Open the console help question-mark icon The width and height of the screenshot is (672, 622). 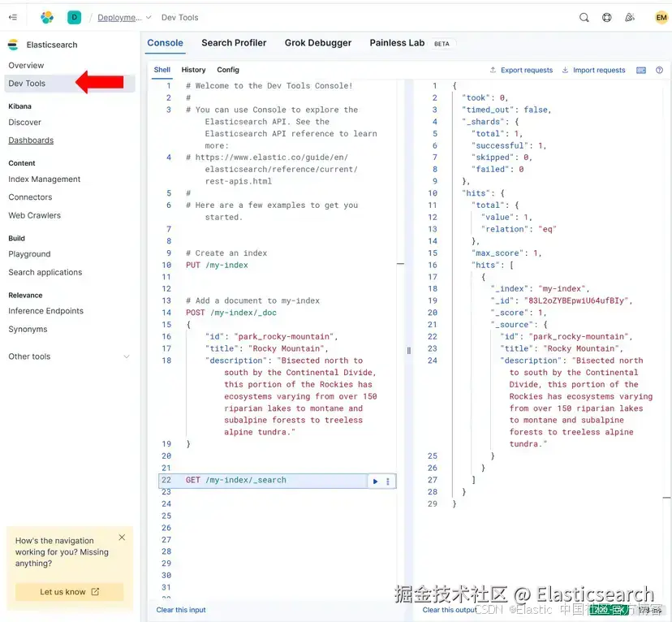click(x=659, y=71)
